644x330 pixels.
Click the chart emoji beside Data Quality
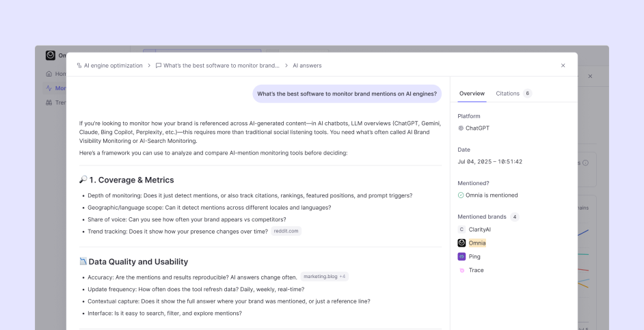[83, 261]
